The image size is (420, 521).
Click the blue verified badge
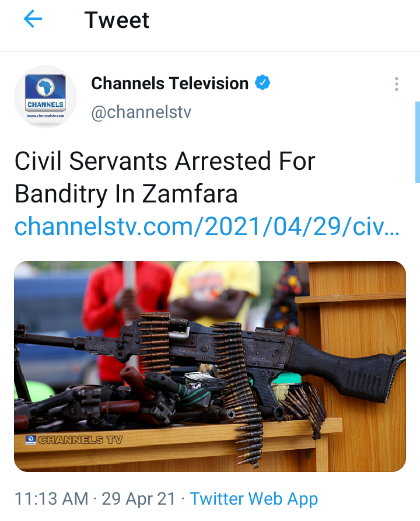[x=262, y=83]
